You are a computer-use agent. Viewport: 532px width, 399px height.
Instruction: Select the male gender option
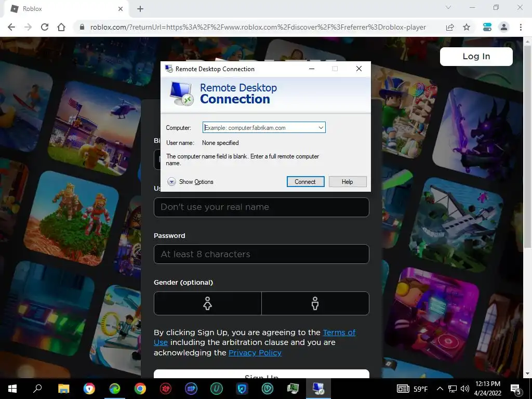pyautogui.click(x=315, y=303)
